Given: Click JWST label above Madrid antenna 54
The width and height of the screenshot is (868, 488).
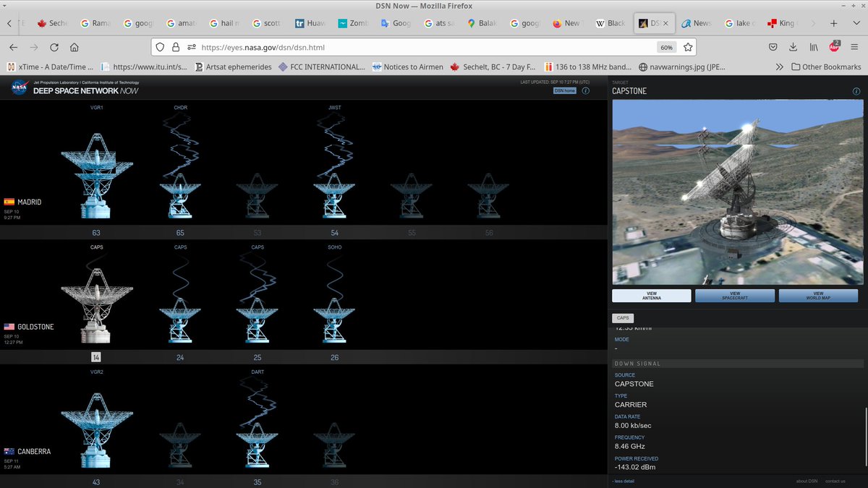Looking at the screenshot, I should pos(334,108).
